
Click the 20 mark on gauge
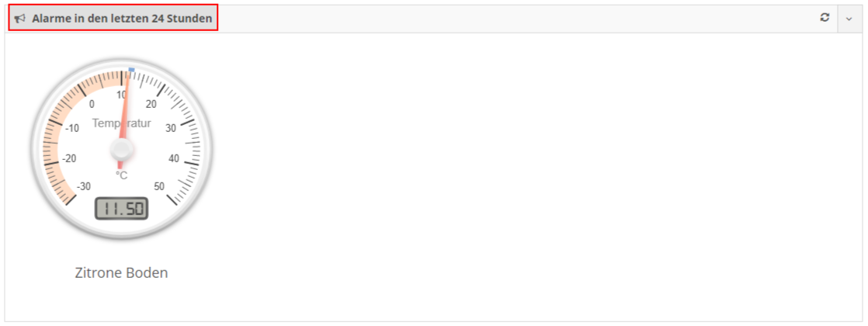coord(151,104)
